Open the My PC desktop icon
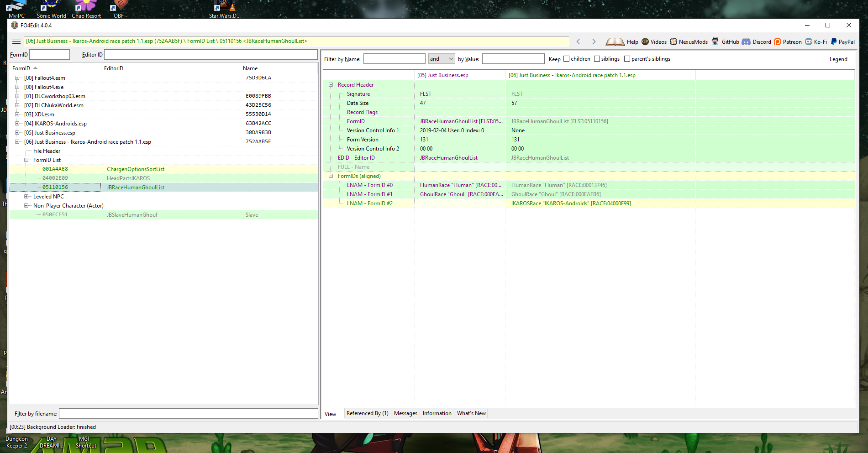This screenshot has width=868, height=453. pyautogui.click(x=16, y=9)
